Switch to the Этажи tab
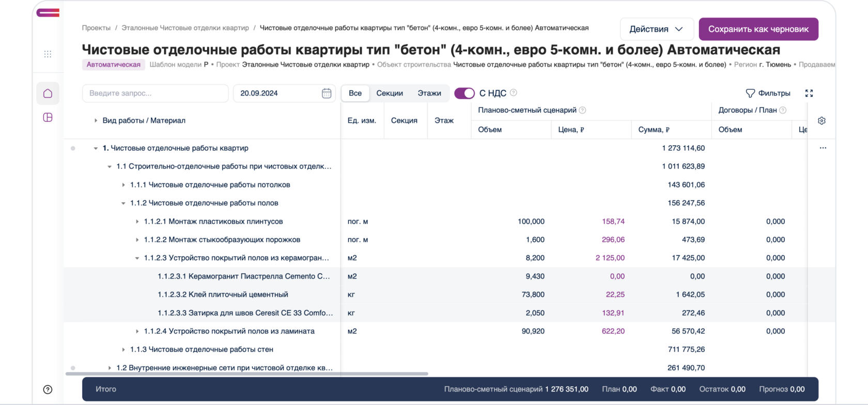The height and width of the screenshot is (405, 868). [429, 93]
